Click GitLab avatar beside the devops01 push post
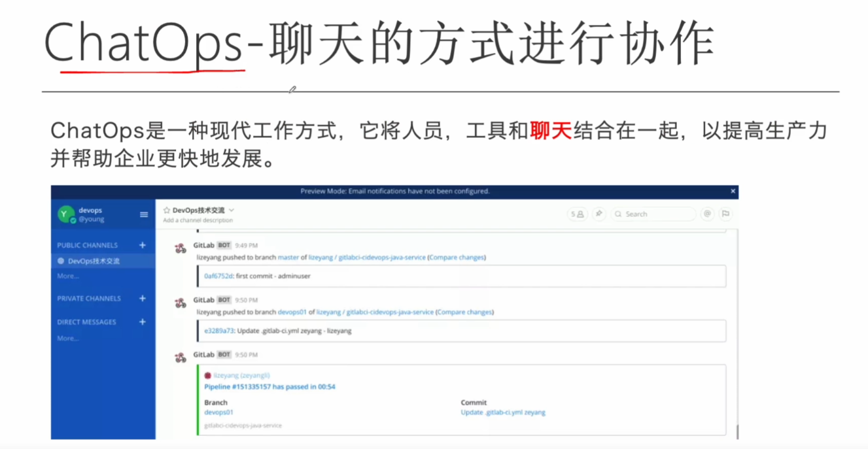The height and width of the screenshot is (449, 868). click(181, 303)
